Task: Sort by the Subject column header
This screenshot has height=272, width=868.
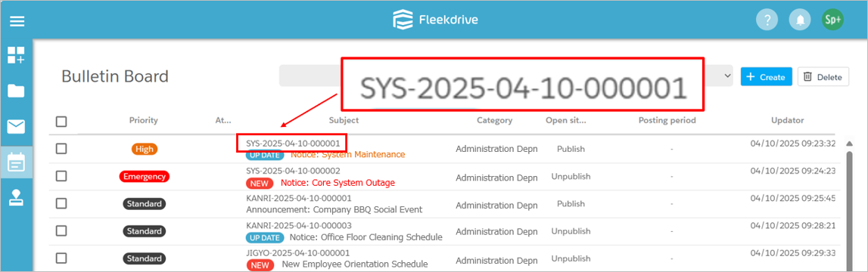Action: [344, 120]
